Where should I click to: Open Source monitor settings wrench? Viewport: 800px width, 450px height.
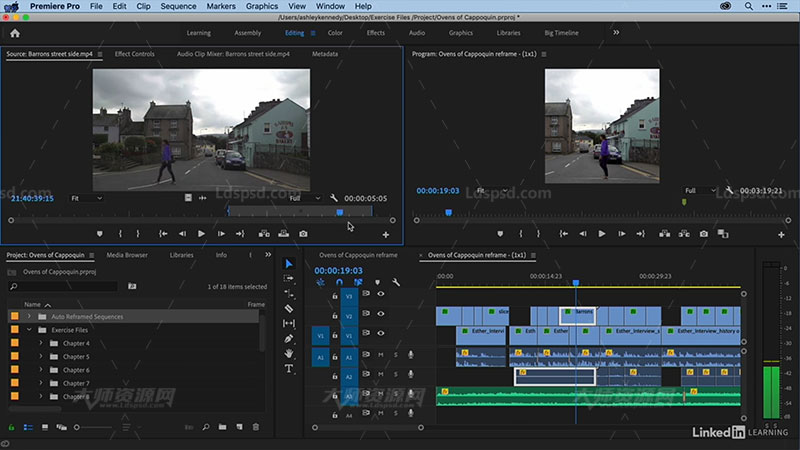pos(334,198)
